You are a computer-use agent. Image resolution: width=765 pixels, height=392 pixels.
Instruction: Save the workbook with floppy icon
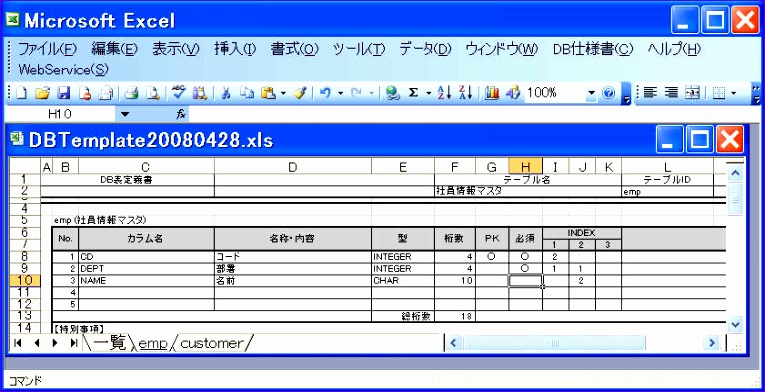click(64, 93)
